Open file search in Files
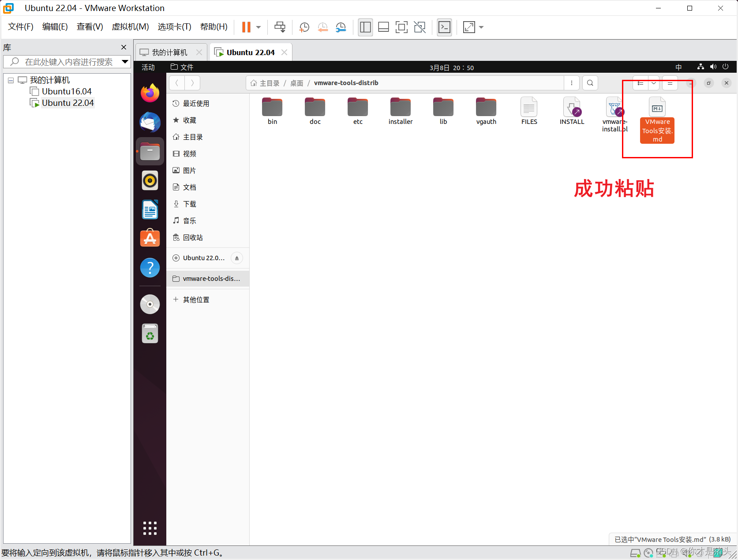The height and width of the screenshot is (560, 738). point(590,83)
